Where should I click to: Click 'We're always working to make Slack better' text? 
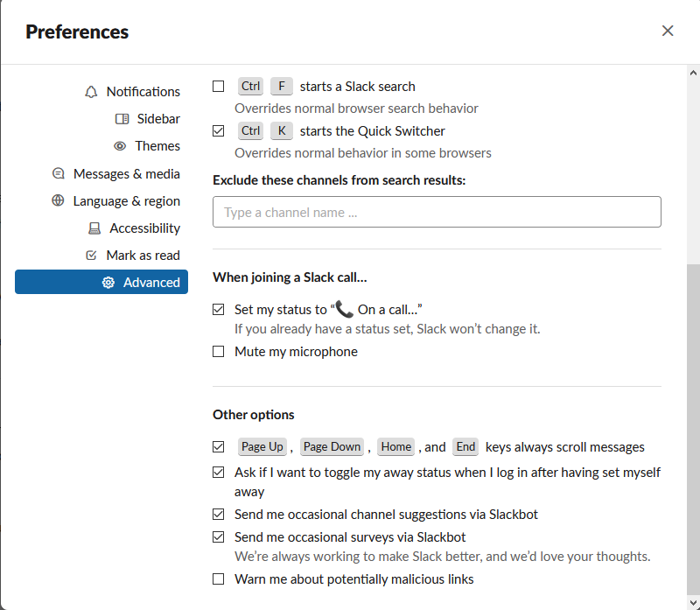(x=443, y=557)
